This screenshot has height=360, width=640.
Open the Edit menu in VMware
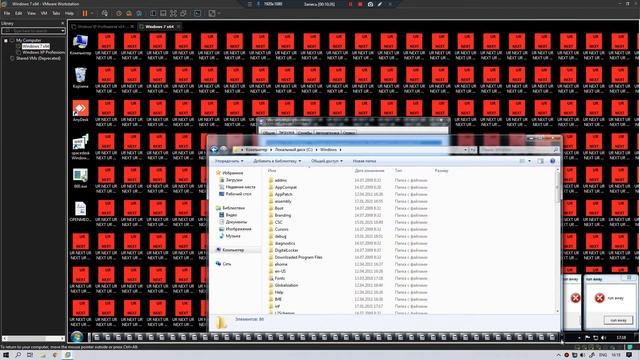pos(19,13)
